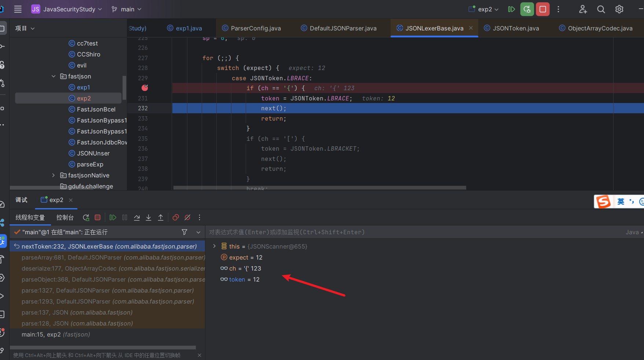This screenshot has width=644, height=360.
Task: Click the frames panel horizontal scrollbar
Action: pos(103,348)
